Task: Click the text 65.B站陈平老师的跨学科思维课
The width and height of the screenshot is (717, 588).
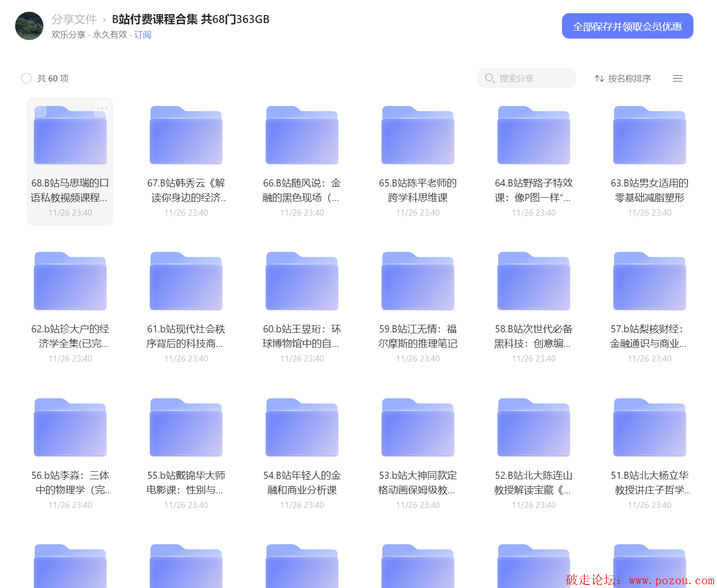Action: [x=418, y=190]
